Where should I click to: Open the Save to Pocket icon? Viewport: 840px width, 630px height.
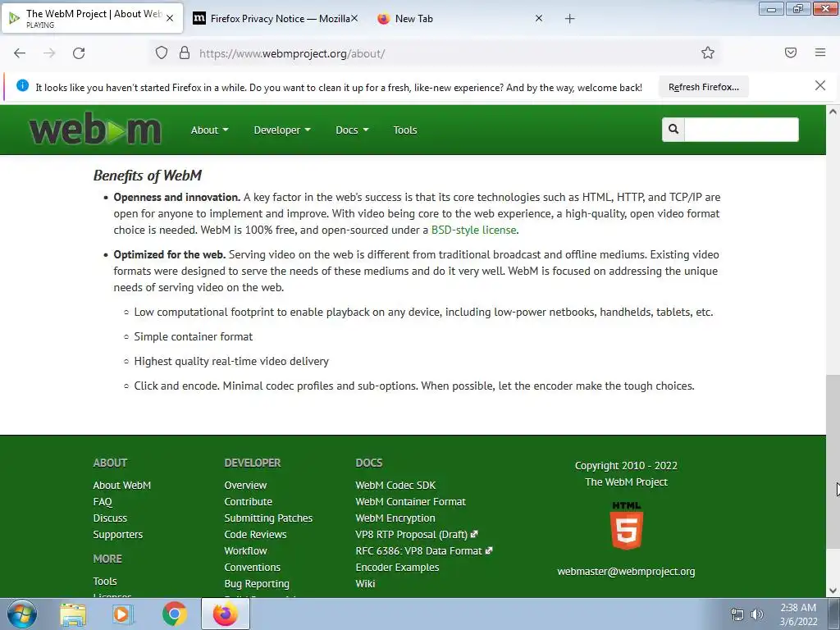click(790, 52)
